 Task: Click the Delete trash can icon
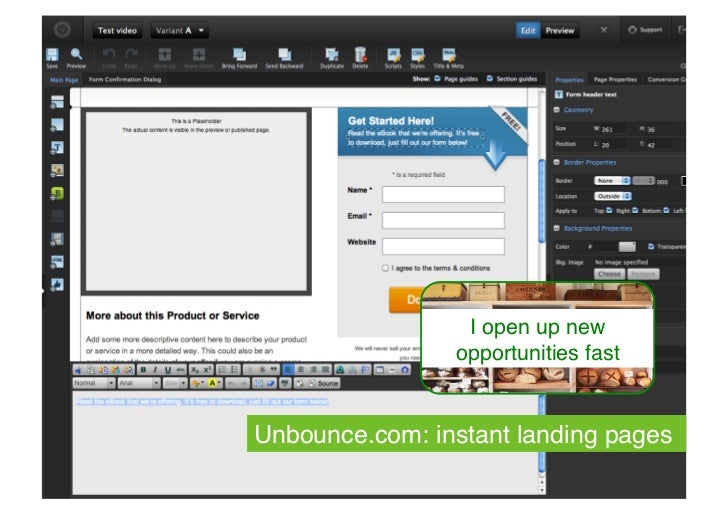pyautogui.click(x=360, y=55)
